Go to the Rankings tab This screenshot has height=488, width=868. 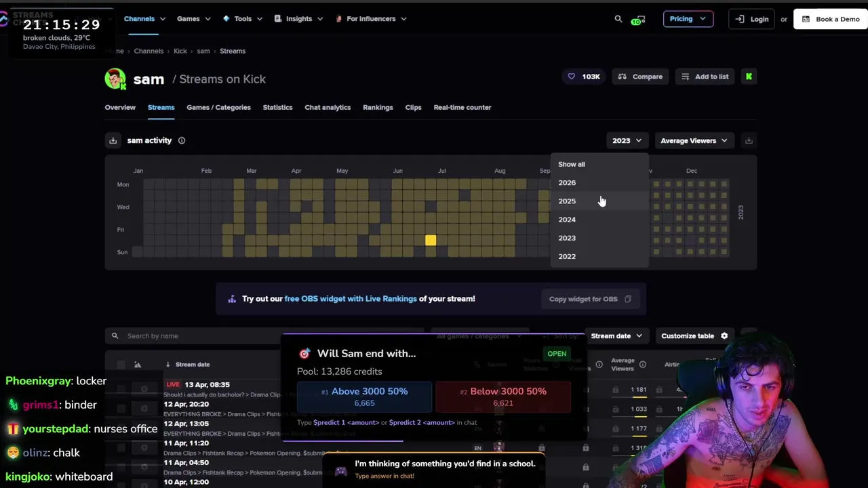tap(378, 107)
